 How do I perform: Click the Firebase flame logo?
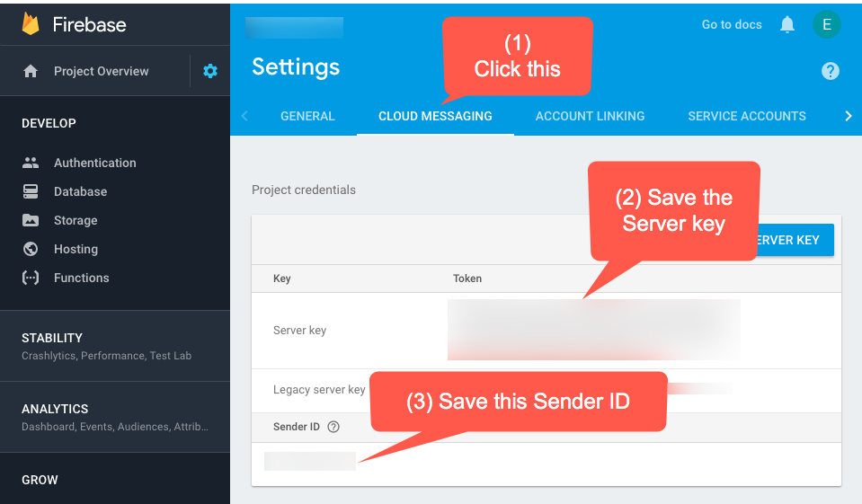(x=31, y=24)
